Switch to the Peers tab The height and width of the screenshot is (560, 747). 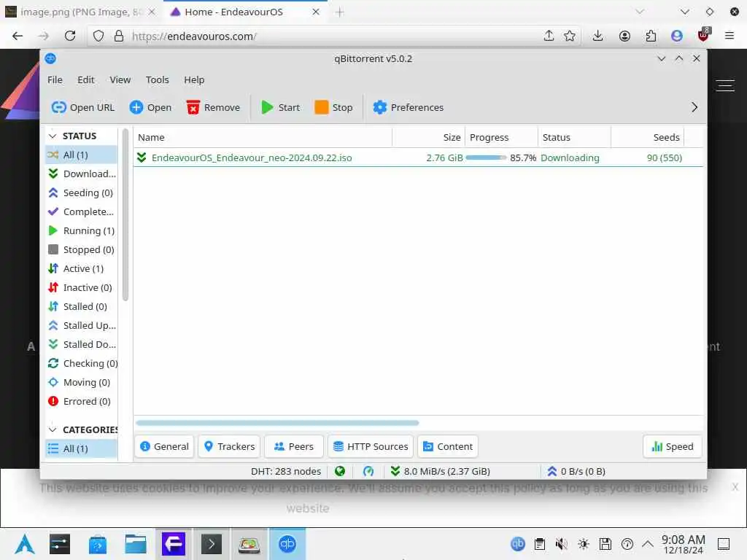294,447
